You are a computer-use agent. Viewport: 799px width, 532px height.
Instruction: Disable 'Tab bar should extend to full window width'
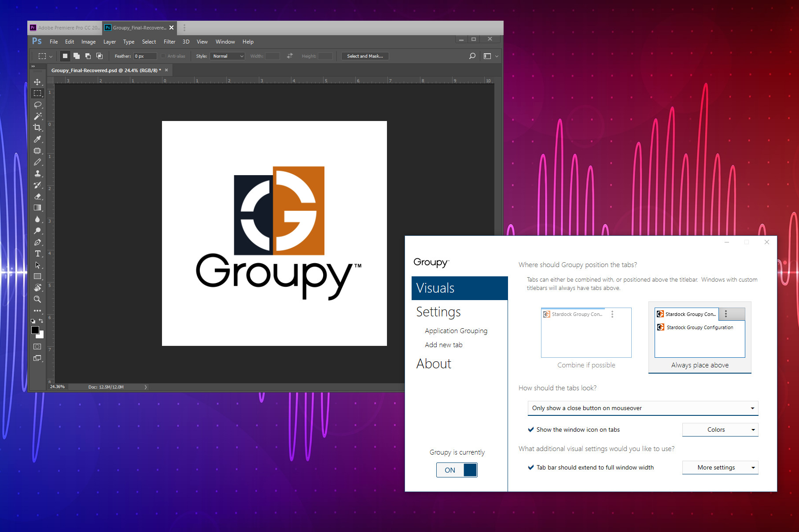click(531, 467)
